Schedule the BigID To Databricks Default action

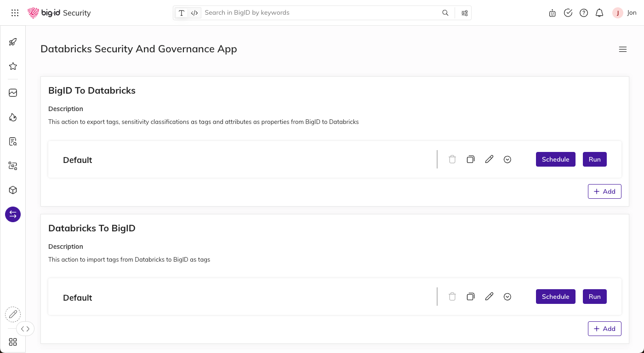[x=555, y=159]
